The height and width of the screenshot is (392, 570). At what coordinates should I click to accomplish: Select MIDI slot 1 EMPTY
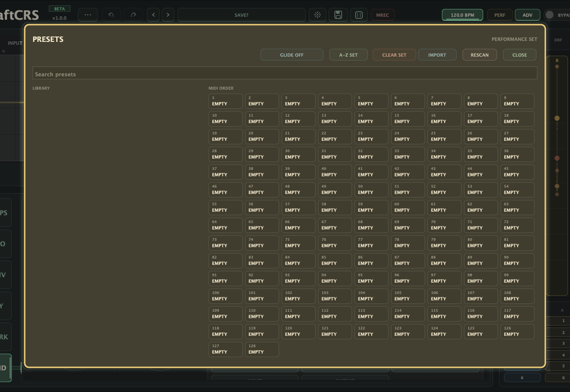225,101
